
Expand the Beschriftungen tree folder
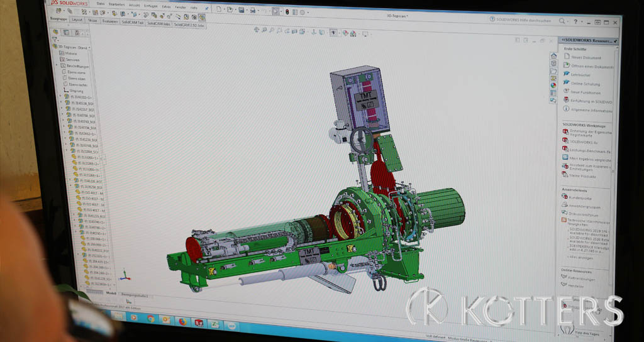[x=56, y=65]
